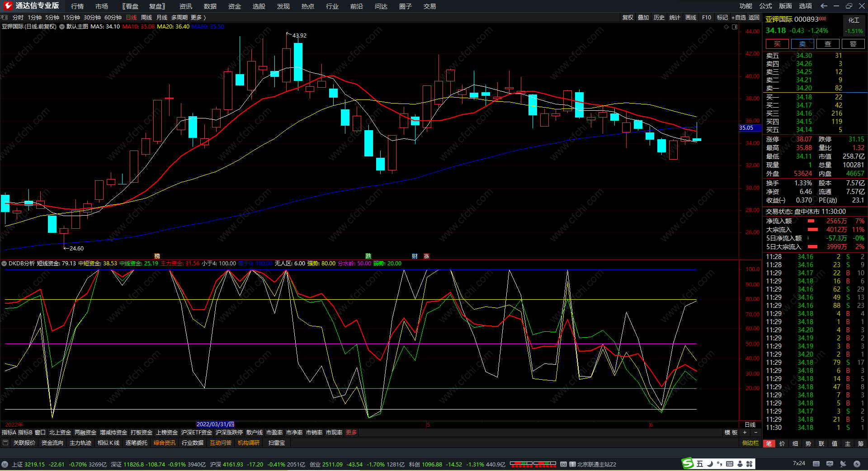Image resolution: width=868 pixels, height=471 pixels.
Task: Click the 化工 sector box
Action: coord(854,20)
